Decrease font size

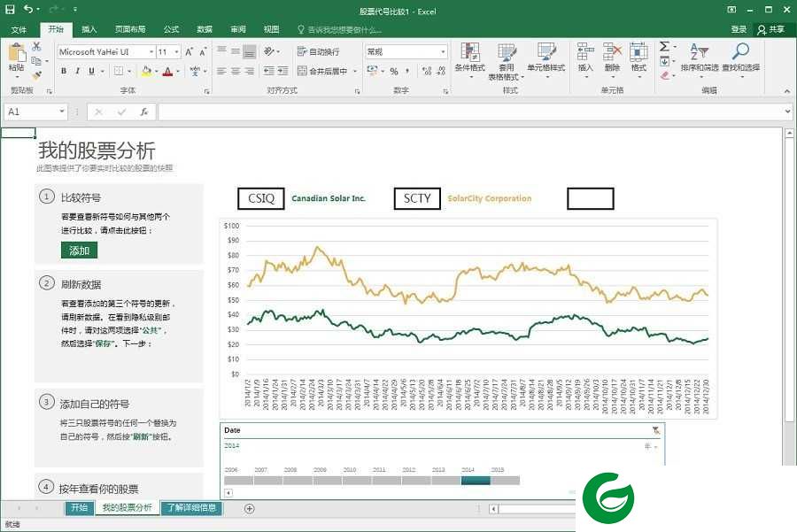[202, 52]
